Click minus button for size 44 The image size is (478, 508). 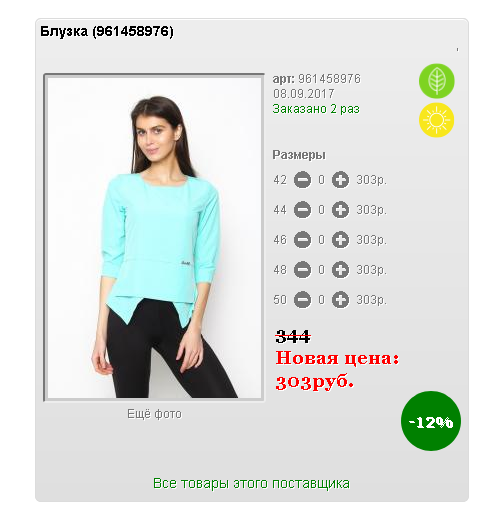click(x=302, y=210)
